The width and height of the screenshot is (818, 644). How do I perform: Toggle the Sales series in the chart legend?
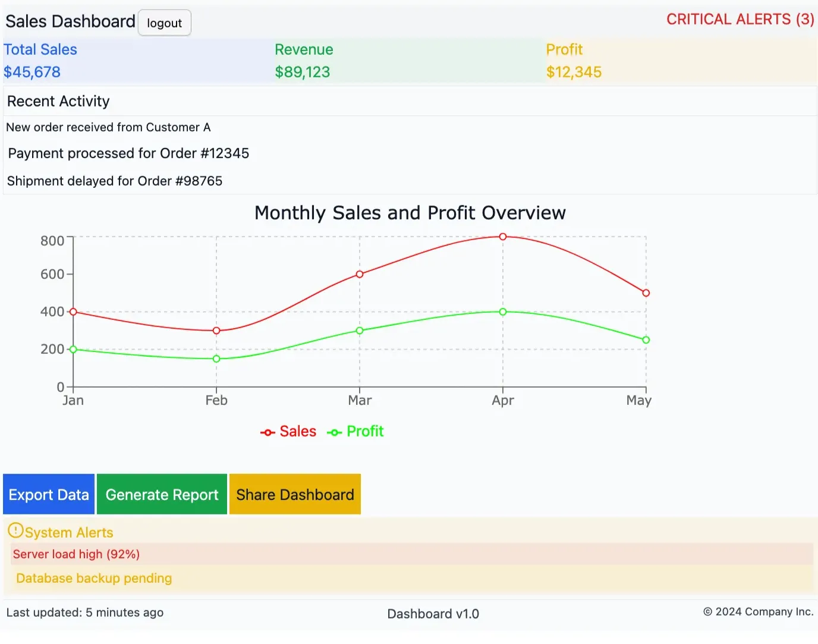coord(288,432)
